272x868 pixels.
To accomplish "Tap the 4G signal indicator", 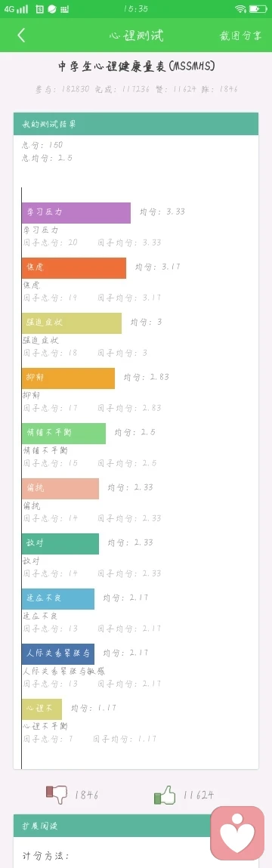I will 16,9.
